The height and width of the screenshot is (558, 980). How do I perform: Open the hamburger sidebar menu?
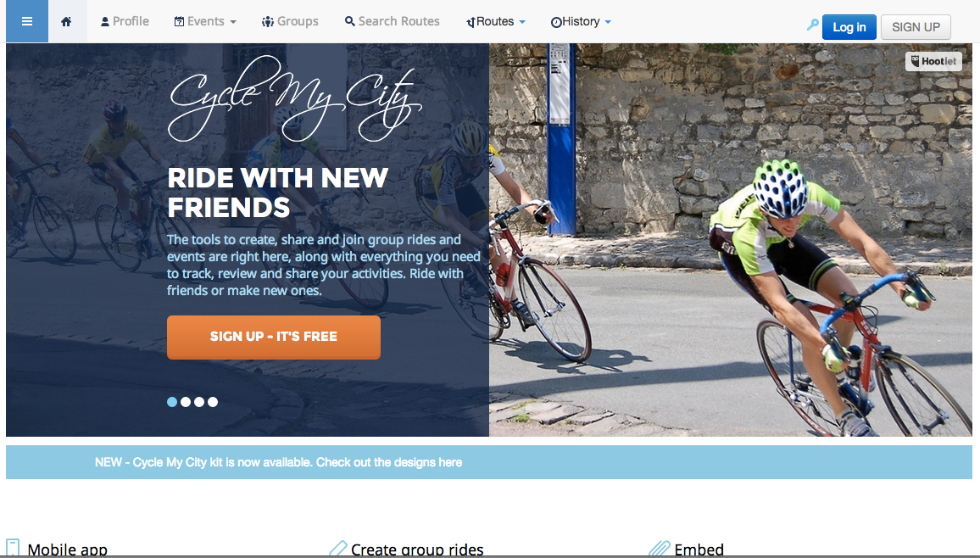27,21
